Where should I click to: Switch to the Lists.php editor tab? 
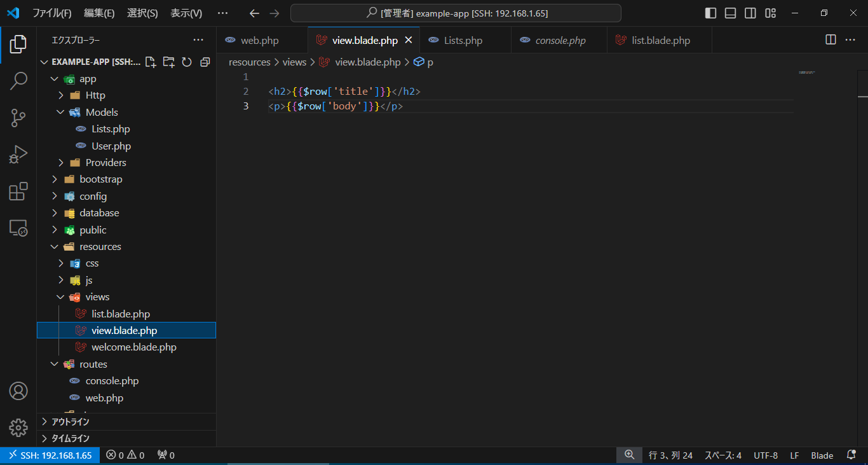(x=465, y=40)
